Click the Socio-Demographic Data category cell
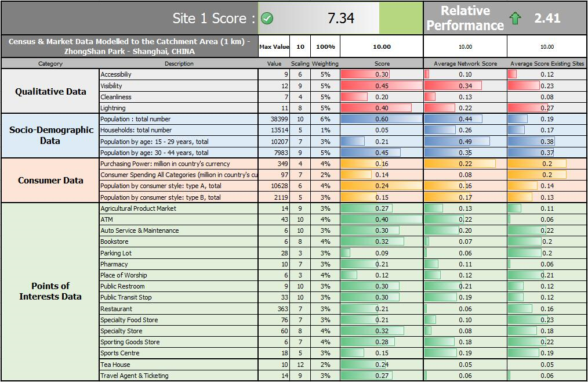Viewport: 588px width, 382px height. coord(50,136)
